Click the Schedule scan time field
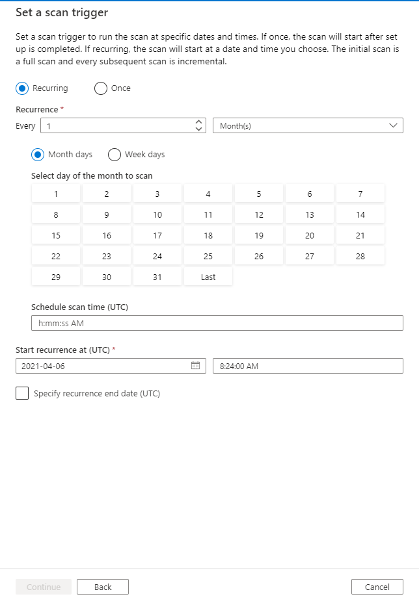Viewport: 420px width, 604px height. point(217,323)
